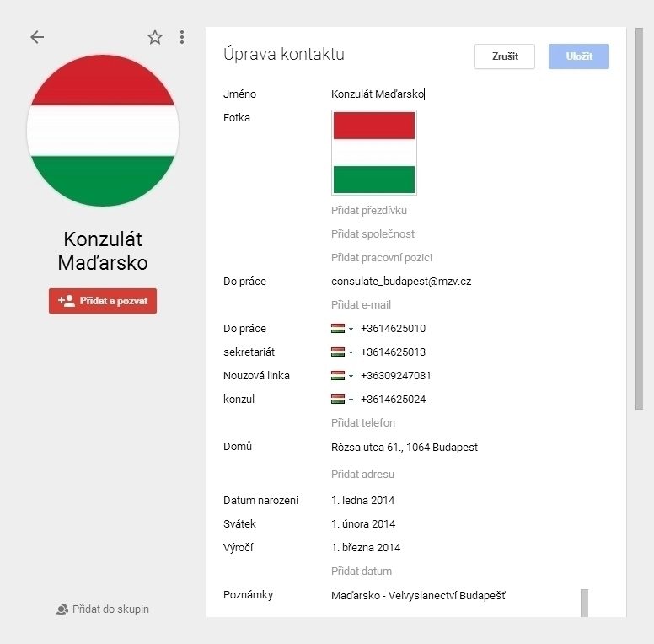Add a phone via Přidat telefon
The image size is (654, 644).
[363, 423]
